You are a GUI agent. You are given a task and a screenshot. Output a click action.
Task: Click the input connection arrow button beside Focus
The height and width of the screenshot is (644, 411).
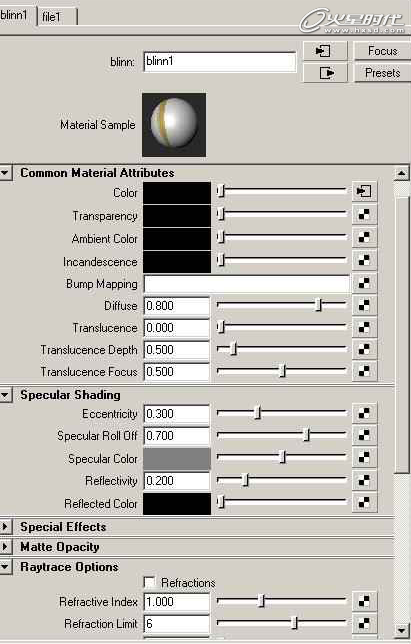click(x=325, y=51)
